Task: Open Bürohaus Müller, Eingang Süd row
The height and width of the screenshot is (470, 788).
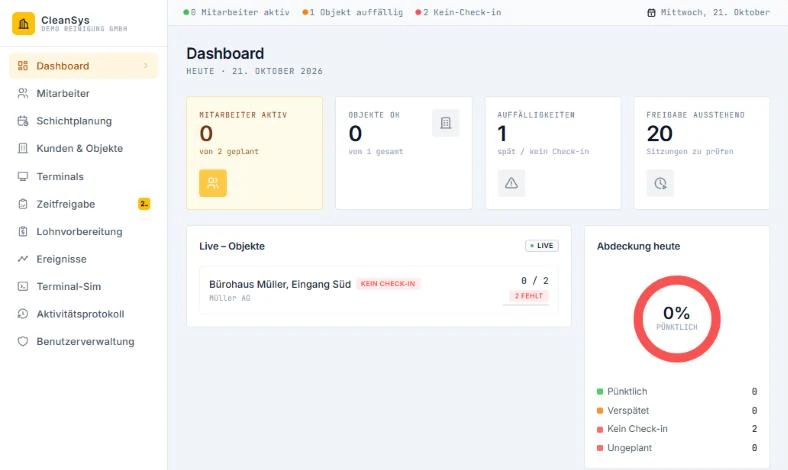Action: [x=379, y=290]
